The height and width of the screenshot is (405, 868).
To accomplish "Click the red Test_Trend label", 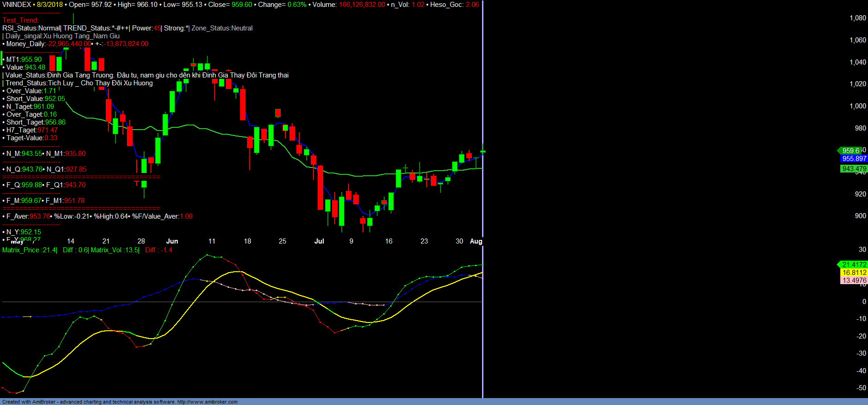I will [x=20, y=20].
